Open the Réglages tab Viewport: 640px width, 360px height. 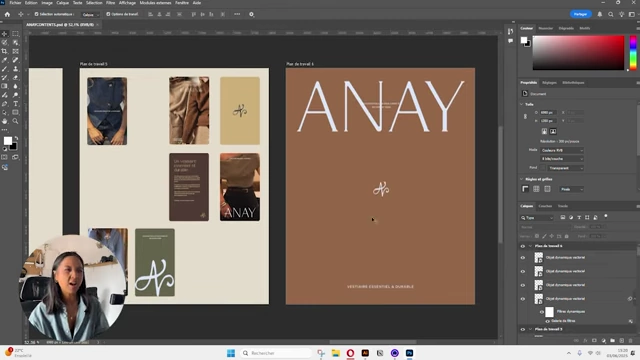tap(549, 83)
